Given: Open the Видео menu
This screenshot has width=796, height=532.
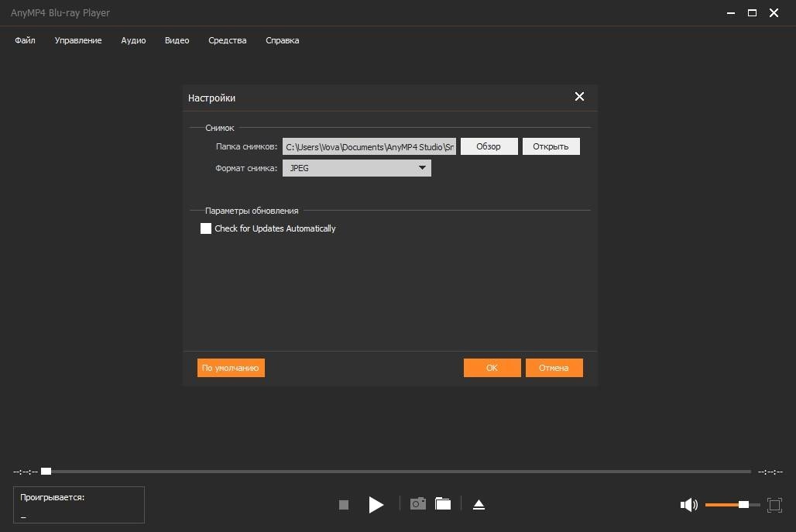Looking at the screenshot, I should pyautogui.click(x=177, y=40).
